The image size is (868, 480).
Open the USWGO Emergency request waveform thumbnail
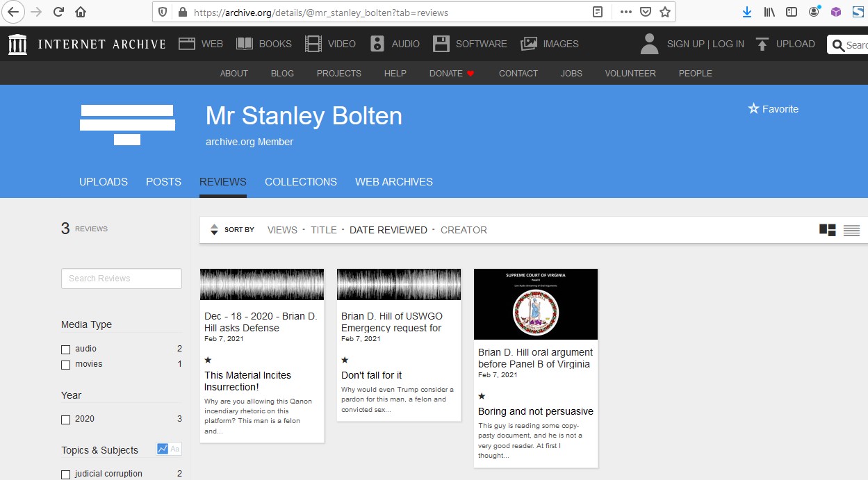399,285
